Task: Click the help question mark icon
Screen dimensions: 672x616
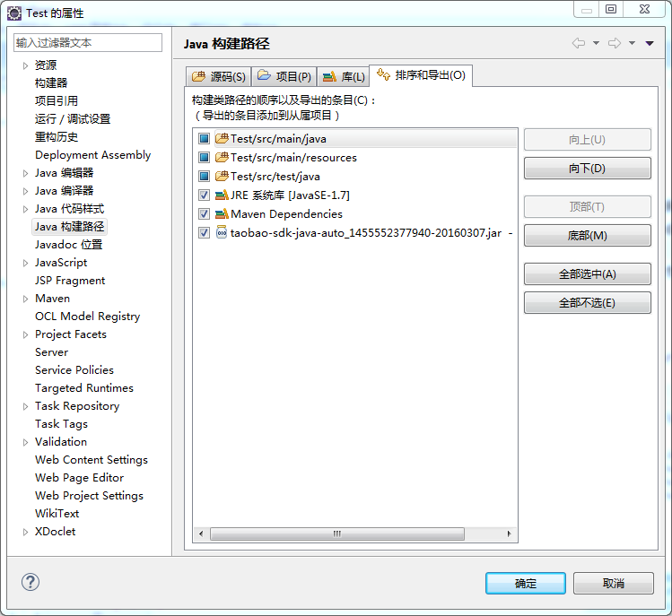Action: (x=31, y=582)
